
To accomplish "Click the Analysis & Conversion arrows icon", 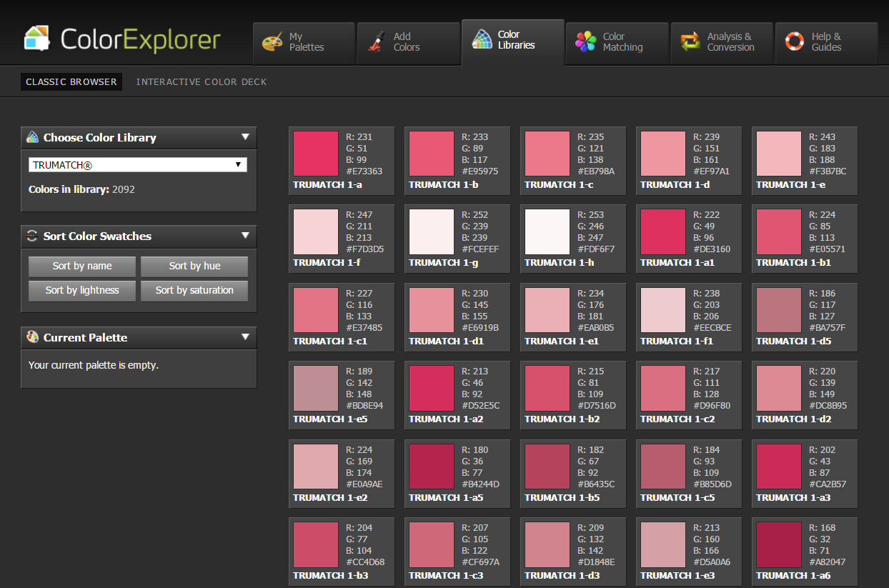I will [690, 41].
